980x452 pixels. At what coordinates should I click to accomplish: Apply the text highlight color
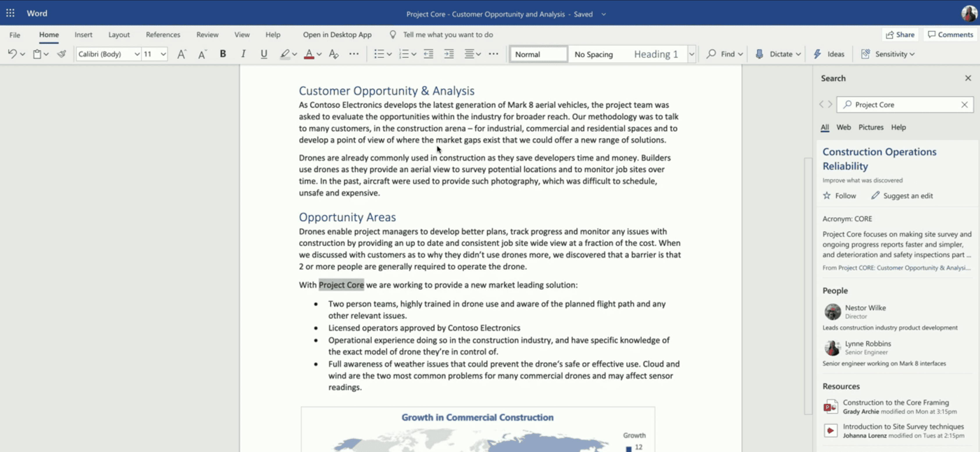[285, 54]
